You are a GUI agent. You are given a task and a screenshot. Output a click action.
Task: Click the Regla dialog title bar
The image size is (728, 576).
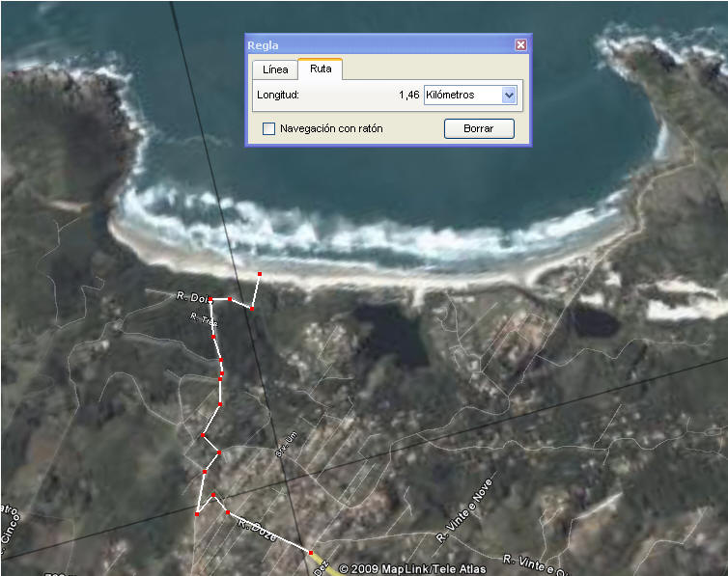coord(377,44)
